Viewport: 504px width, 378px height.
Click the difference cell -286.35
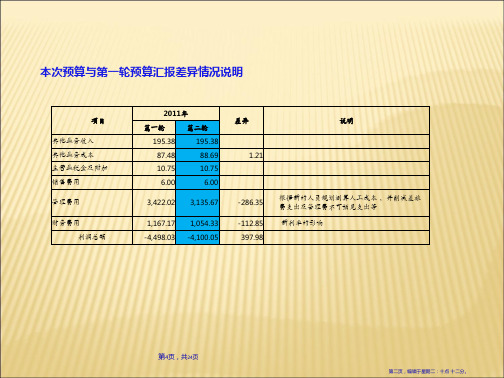pyautogui.click(x=241, y=203)
